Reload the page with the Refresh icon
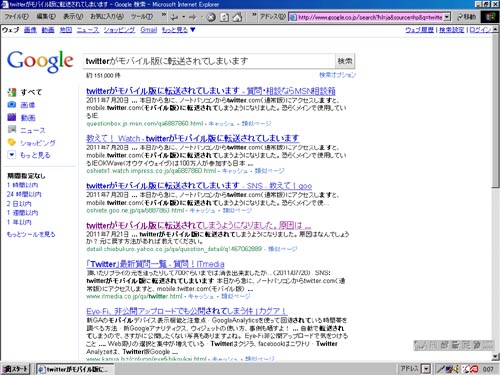The width and height of the screenshot is (500, 375). [x=224, y=17]
